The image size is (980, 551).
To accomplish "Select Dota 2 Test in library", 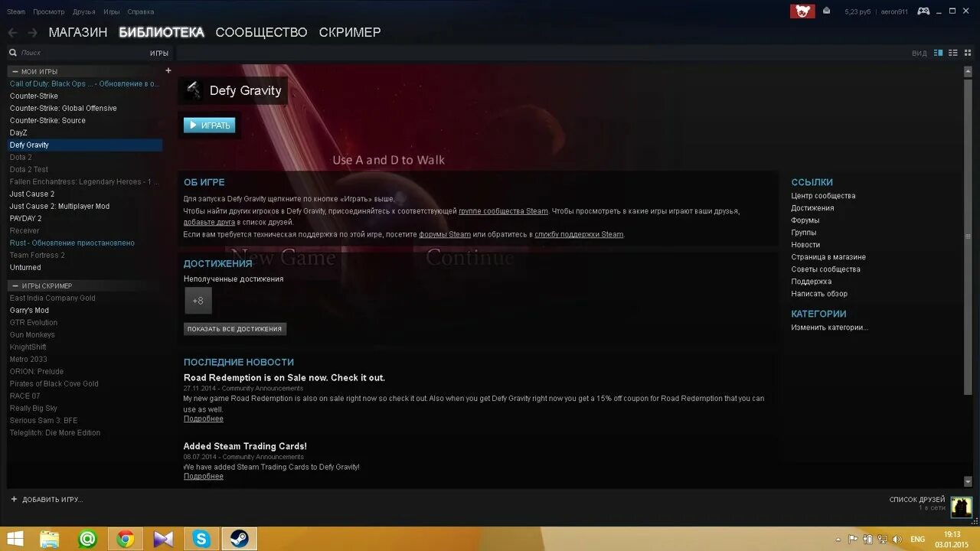I will (x=29, y=169).
